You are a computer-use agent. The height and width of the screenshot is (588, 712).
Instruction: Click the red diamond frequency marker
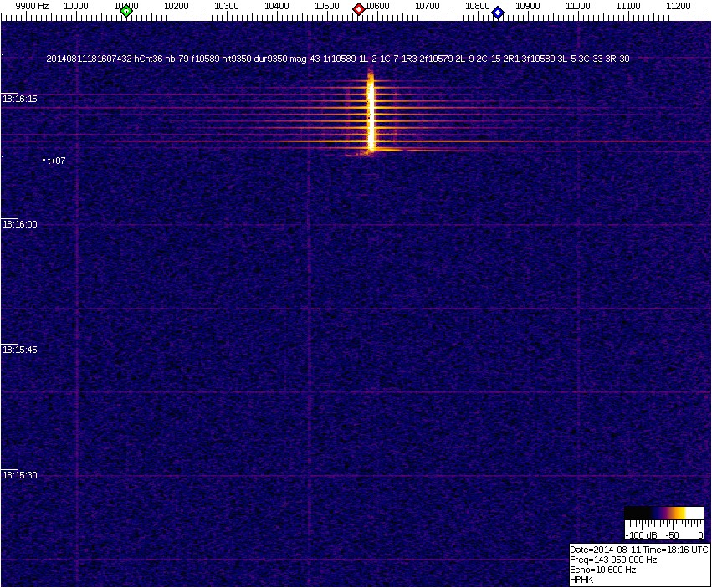359,9
